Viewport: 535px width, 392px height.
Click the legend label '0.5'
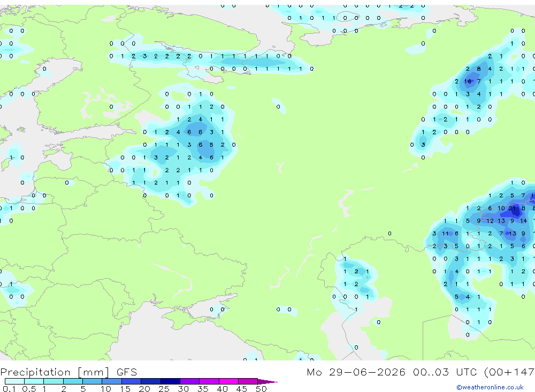tap(29, 389)
